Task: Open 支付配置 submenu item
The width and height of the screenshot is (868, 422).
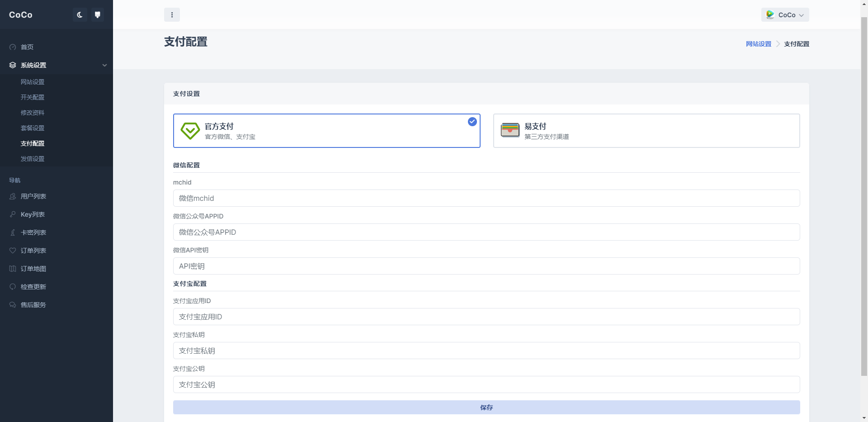Action: 33,143
